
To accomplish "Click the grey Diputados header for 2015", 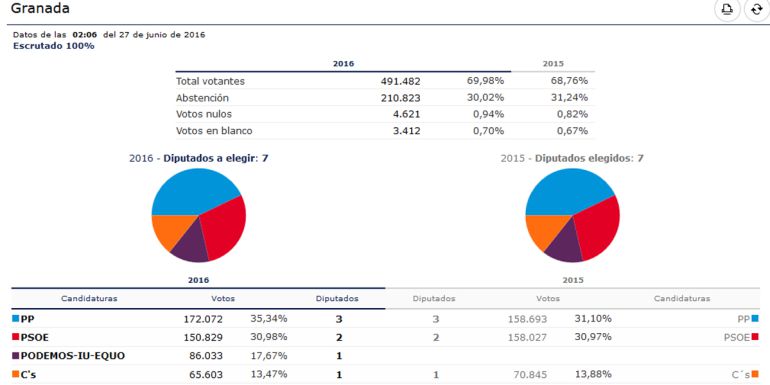I will point(434,299).
